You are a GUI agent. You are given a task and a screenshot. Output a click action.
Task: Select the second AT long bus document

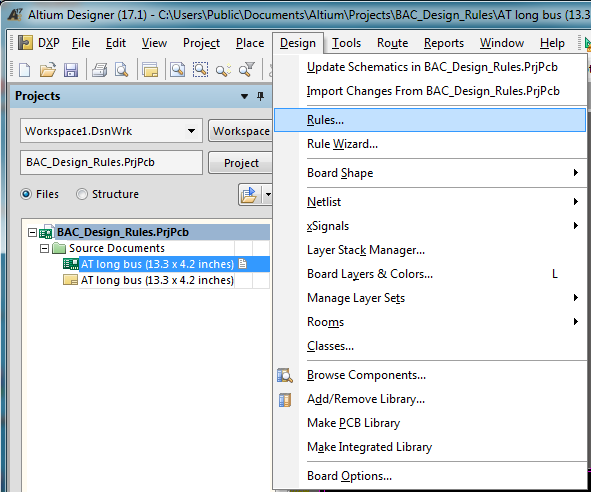[x=157, y=280]
